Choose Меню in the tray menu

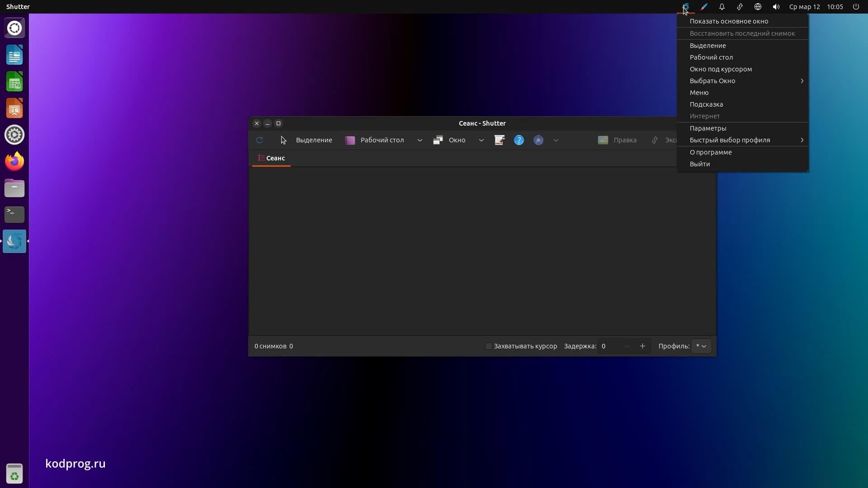(x=742, y=93)
